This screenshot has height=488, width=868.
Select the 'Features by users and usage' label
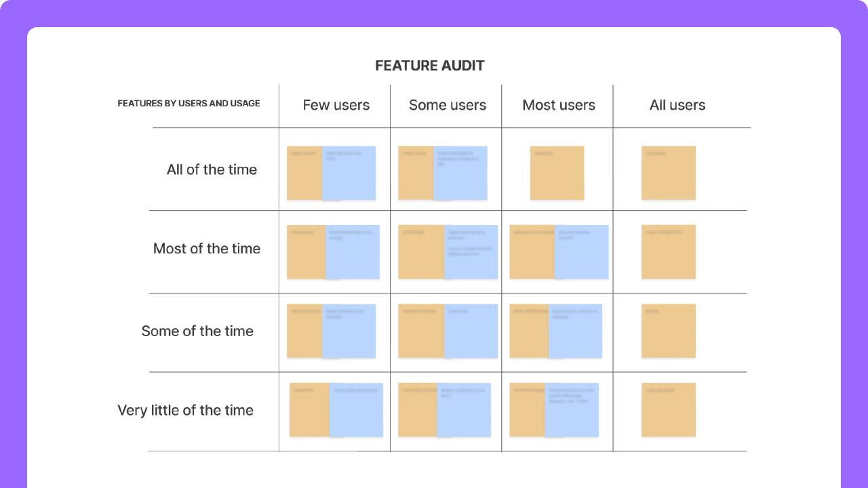click(x=189, y=104)
